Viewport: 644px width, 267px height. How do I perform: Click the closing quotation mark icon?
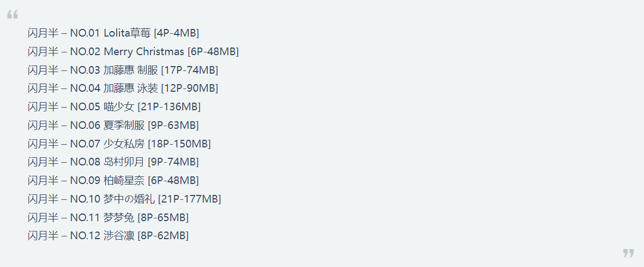628,253
